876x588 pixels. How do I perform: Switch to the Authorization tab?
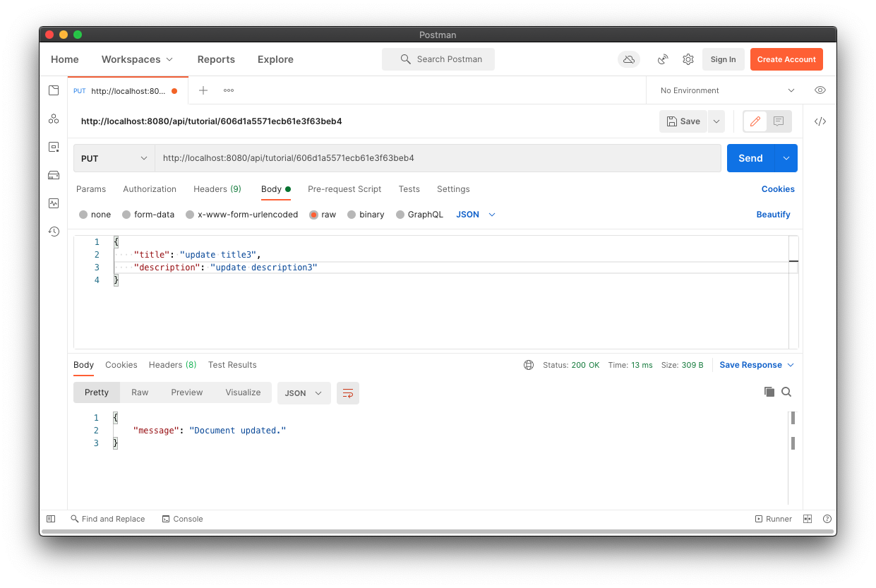pyautogui.click(x=150, y=189)
